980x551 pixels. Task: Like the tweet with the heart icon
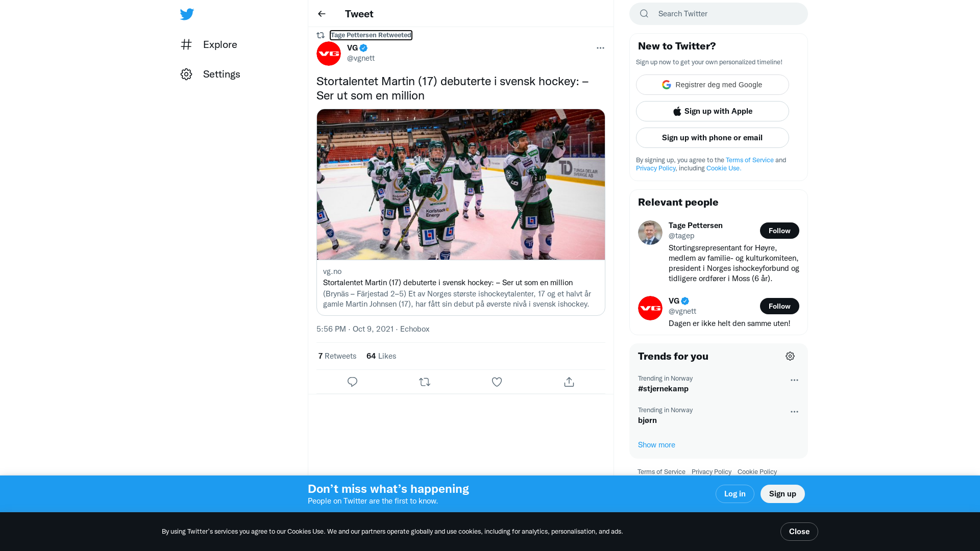click(497, 382)
